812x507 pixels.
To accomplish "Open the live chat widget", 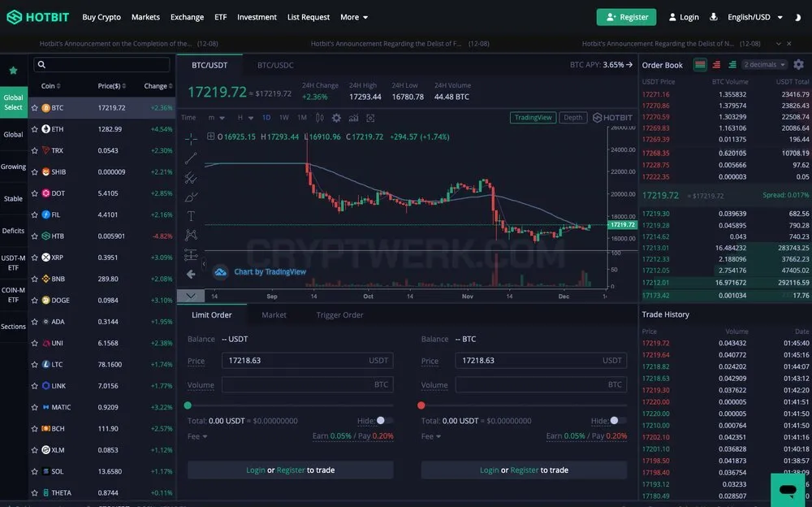I will pyautogui.click(x=788, y=489).
